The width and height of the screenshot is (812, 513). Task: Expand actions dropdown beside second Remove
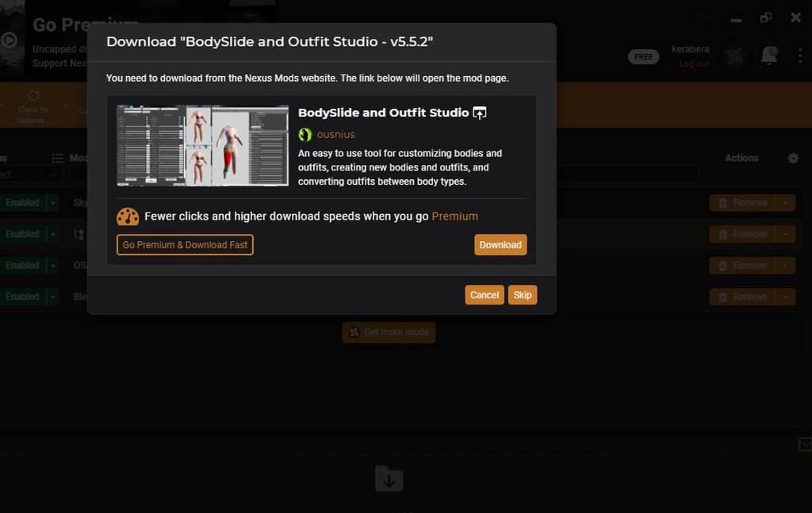(786, 234)
